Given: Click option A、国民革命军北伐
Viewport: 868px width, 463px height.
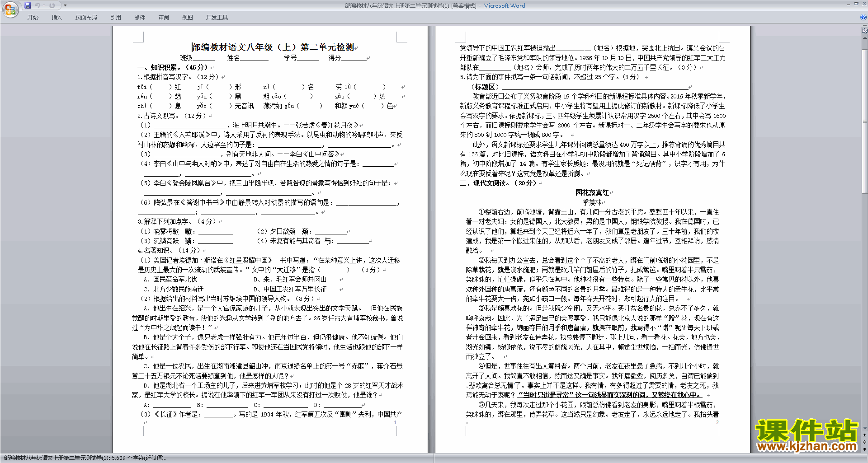Looking at the screenshot, I should pos(170,279).
